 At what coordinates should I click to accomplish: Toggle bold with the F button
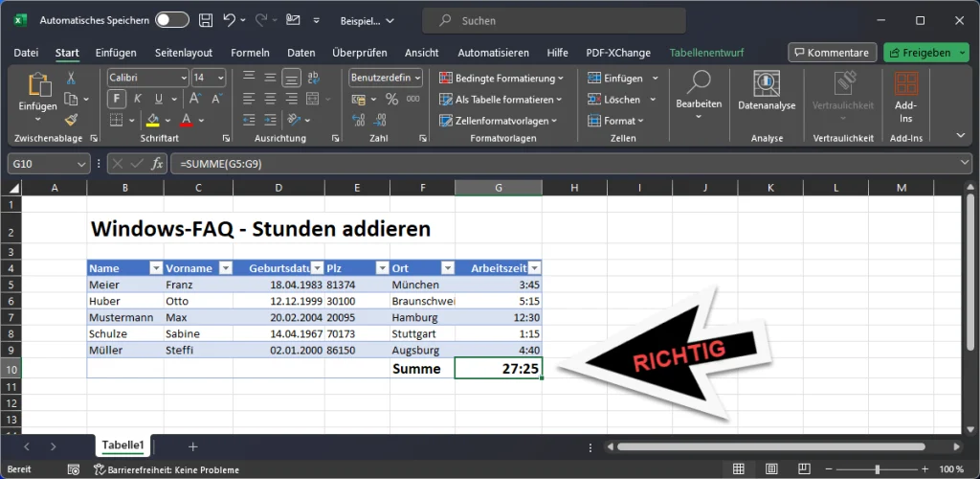[116, 99]
